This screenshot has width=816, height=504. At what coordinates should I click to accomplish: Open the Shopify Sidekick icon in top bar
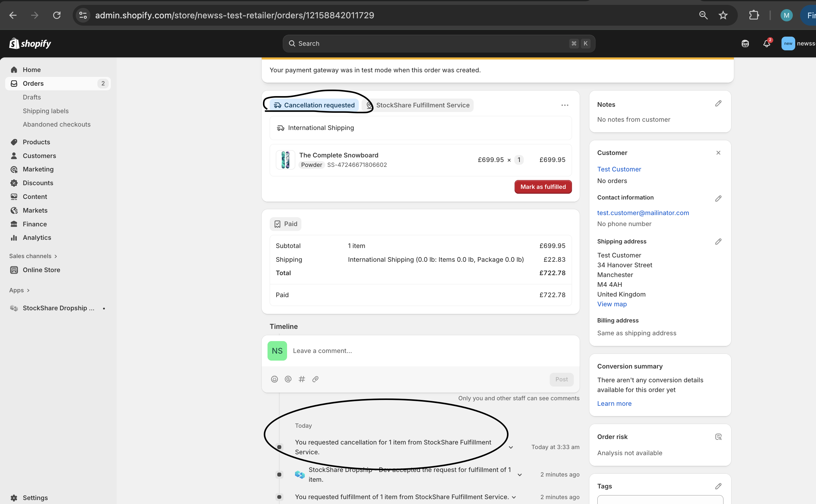pos(745,44)
